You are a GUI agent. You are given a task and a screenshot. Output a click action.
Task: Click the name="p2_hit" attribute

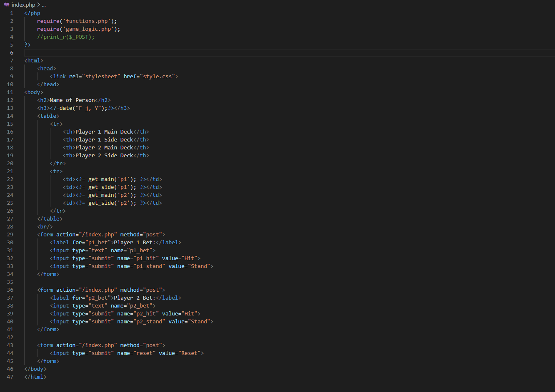(x=138, y=313)
